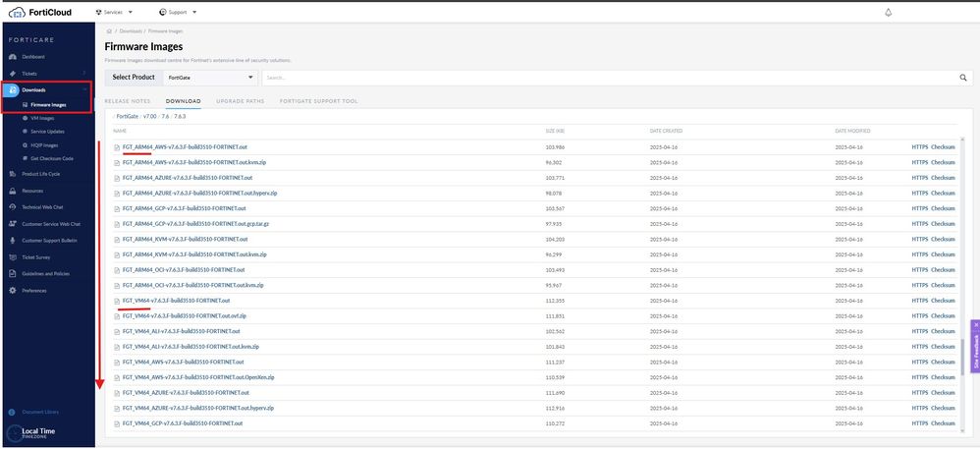Image resolution: width=980 pixels, height=449 pixels.
Task: Open FGT_ARM64_AWS-v7.6.3.F-build3510-FORTINET.out file
Action: (185, 147)
